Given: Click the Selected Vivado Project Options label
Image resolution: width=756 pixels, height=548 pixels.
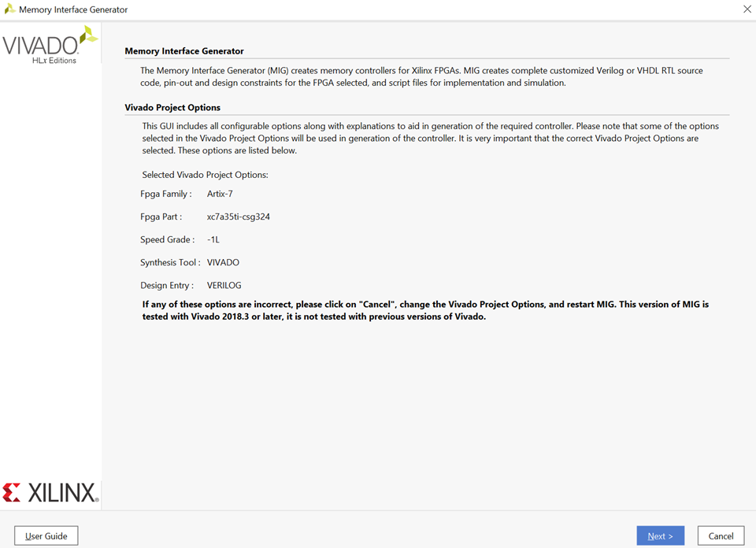Looking at the screenshot, I should click(x=205, y=175).
